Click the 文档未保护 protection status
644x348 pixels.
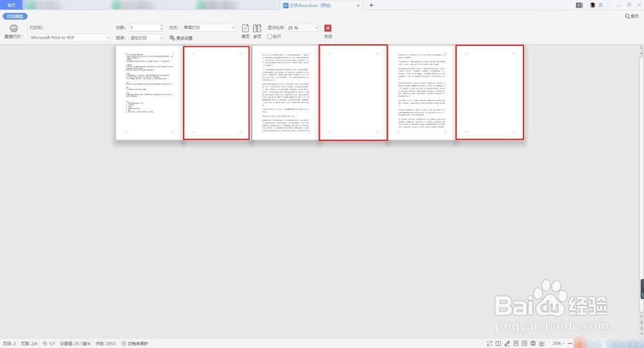[x=135, y=343]
